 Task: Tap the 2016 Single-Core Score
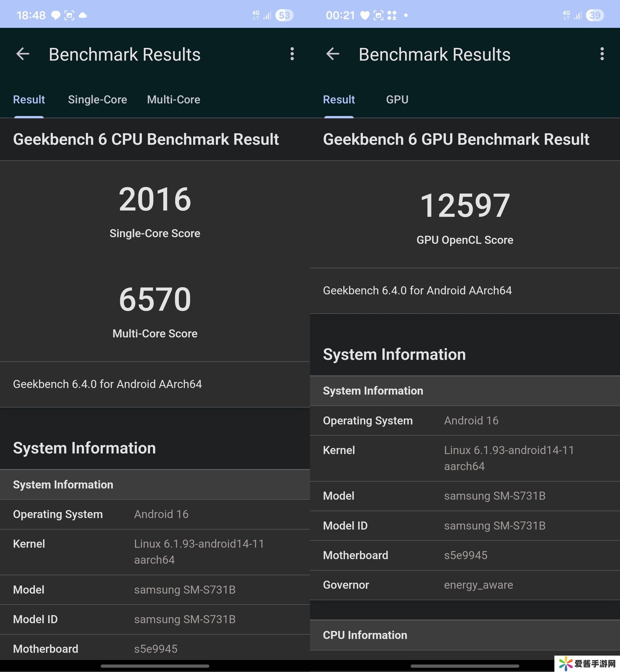click(x=155, y=199)
